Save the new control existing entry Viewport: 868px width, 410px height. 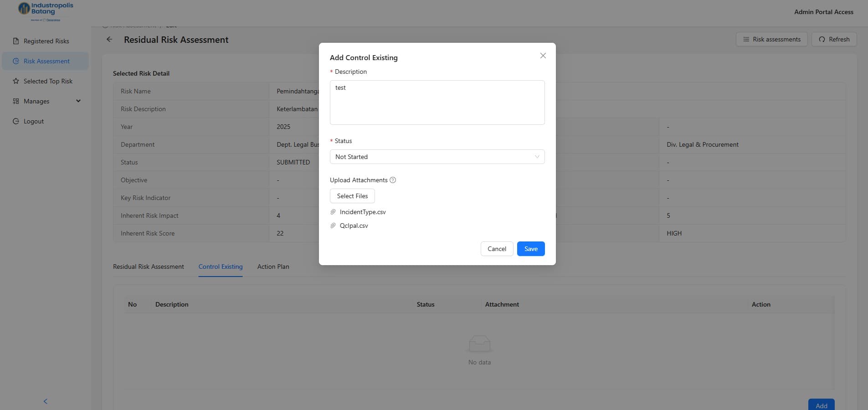click(531, 249)
